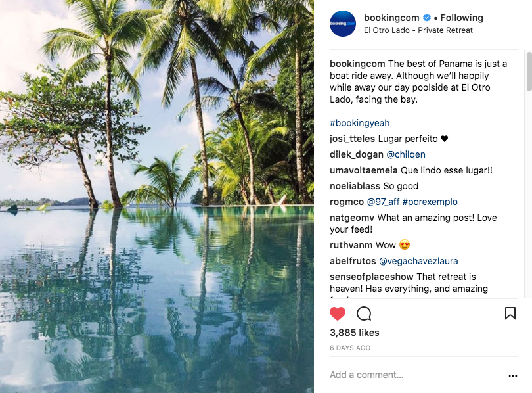Save post with the bookmark icon
532x393 pixels.
[510, 313]
